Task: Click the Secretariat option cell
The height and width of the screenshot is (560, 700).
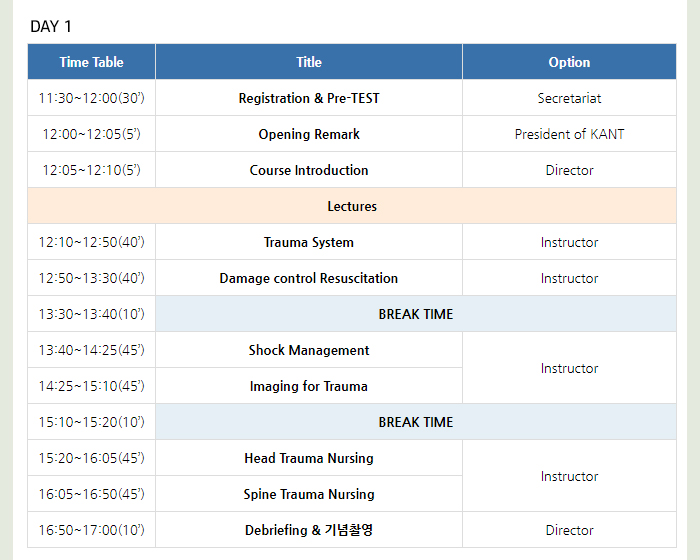Action: (x=569, y=98)
